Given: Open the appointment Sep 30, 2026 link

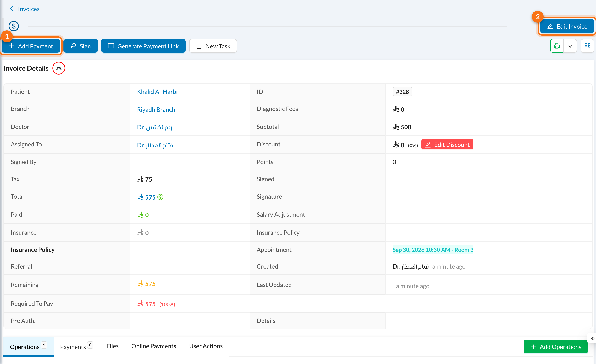Looking at the screenshot, I should pyautogui.click(x=433, y=249).
